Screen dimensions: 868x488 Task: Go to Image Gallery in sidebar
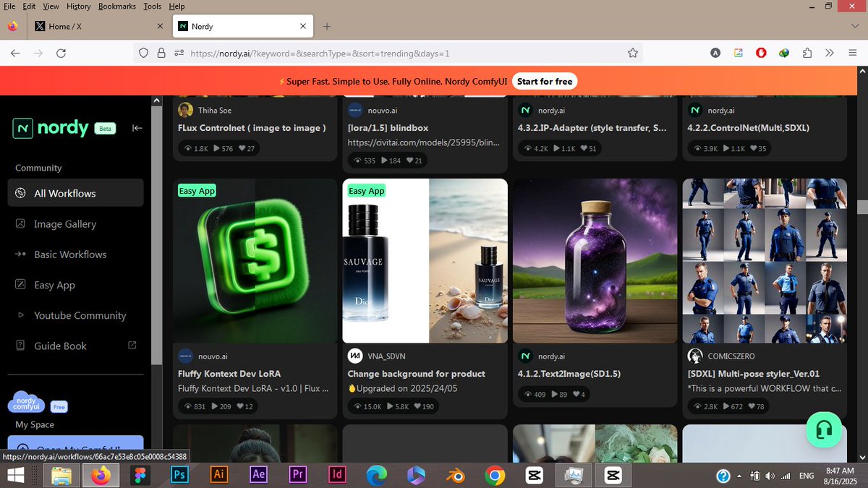click(x=76, y=224)
